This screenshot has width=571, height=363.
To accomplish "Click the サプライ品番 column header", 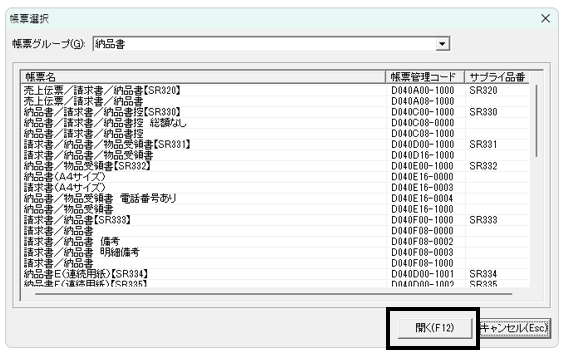I will click(497, 77).
